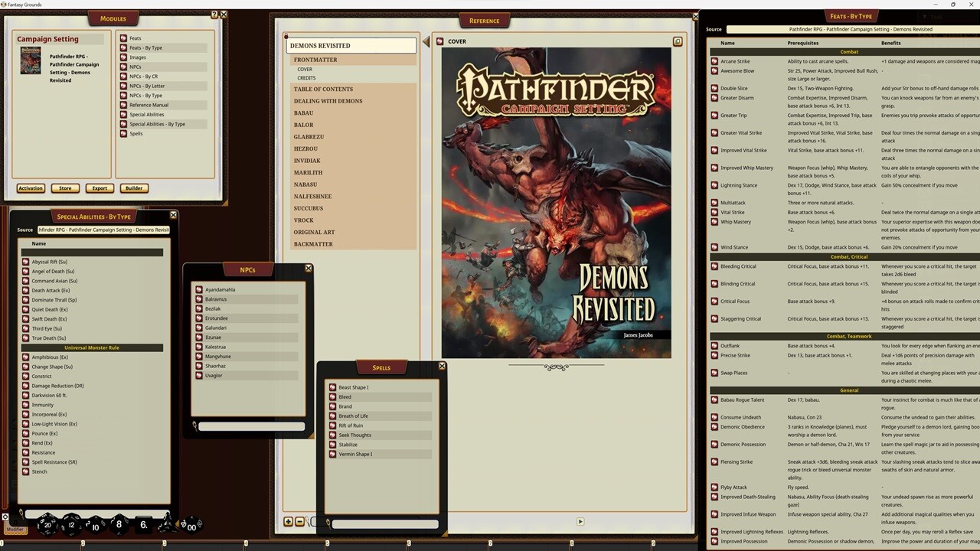Viewport: 980px width, 551px height.
Task: Roll the d20 die in the dice tray
Action: tap(46, 525)
